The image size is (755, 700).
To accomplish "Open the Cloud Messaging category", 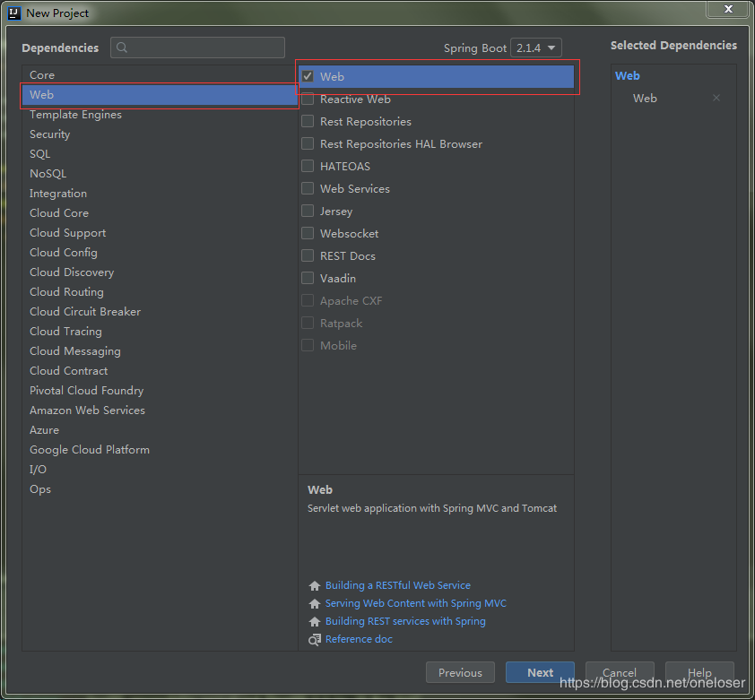I will 160,351.
